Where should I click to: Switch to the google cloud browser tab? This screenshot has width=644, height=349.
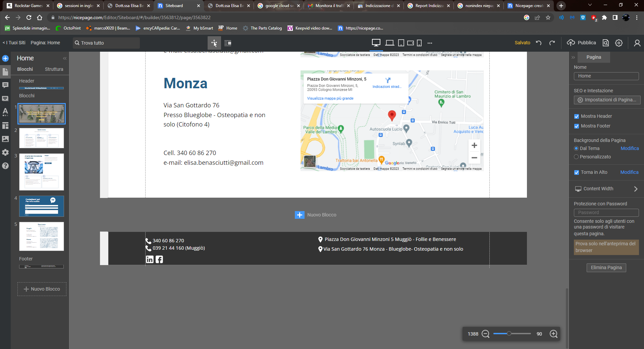click(279, 6)
